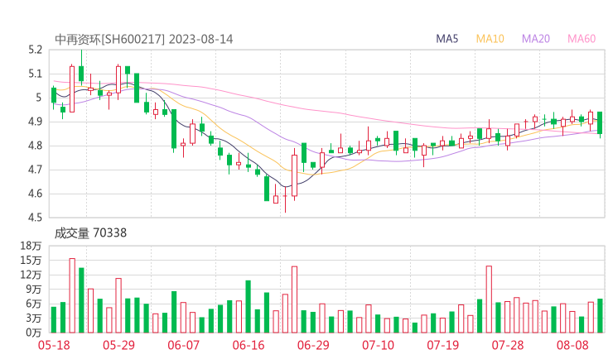
Task: Click the 9万 volume axis label
Action: [x=34, y=289]
